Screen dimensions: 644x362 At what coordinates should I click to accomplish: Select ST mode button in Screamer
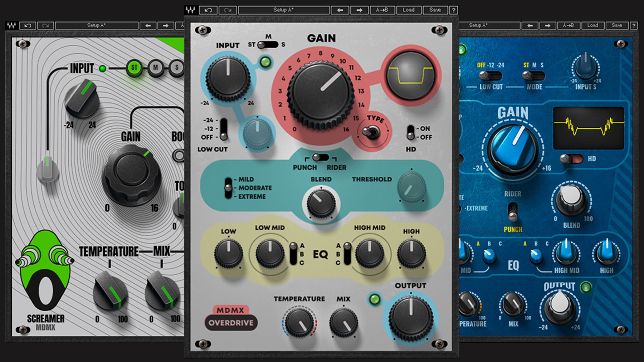(x=134, y=67)
